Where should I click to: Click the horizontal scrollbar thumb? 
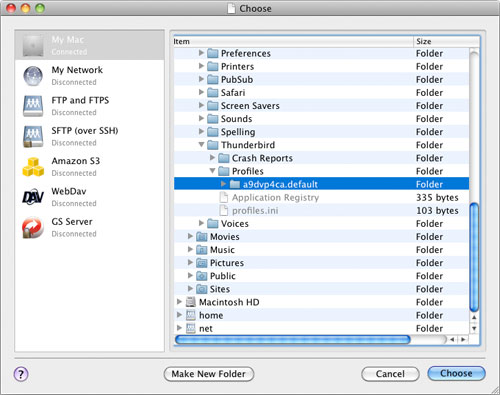(292, 340)
